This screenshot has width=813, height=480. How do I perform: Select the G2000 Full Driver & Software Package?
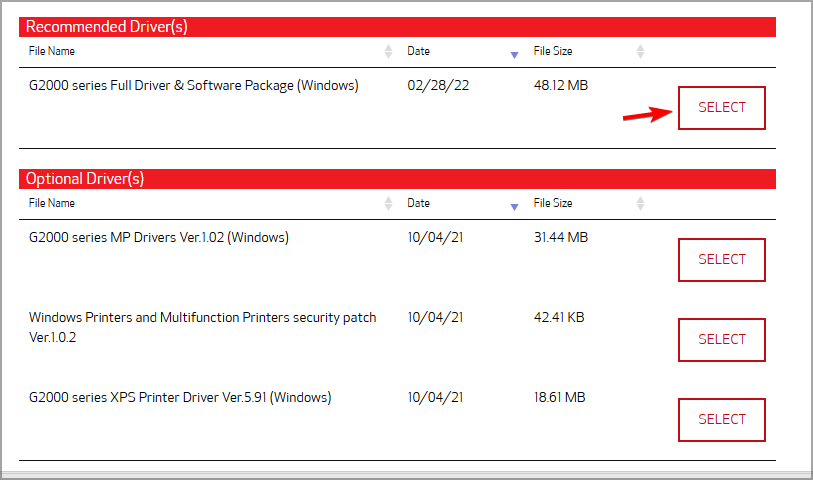721,108
